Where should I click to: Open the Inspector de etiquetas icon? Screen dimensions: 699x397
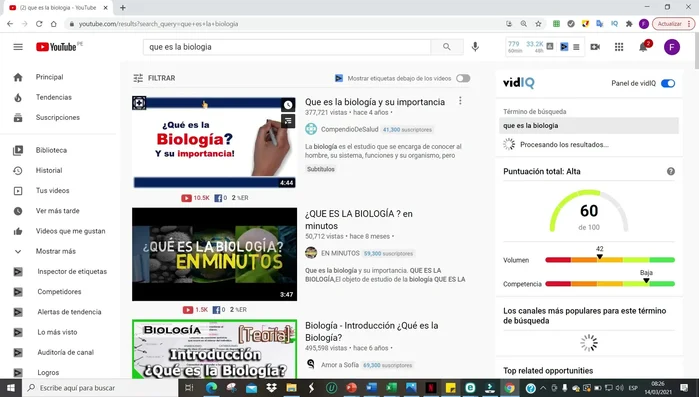(18, 271)
